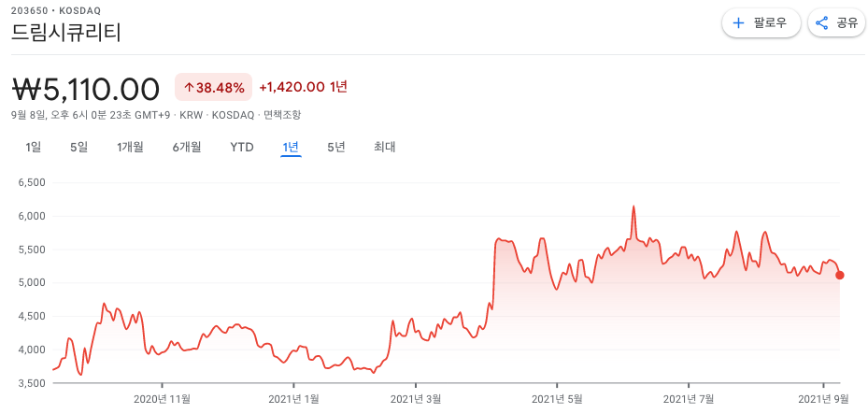Click the 3,500 y-axis label
The height and width of the screenshot is (414, 868).
click(x=32, y=383)
